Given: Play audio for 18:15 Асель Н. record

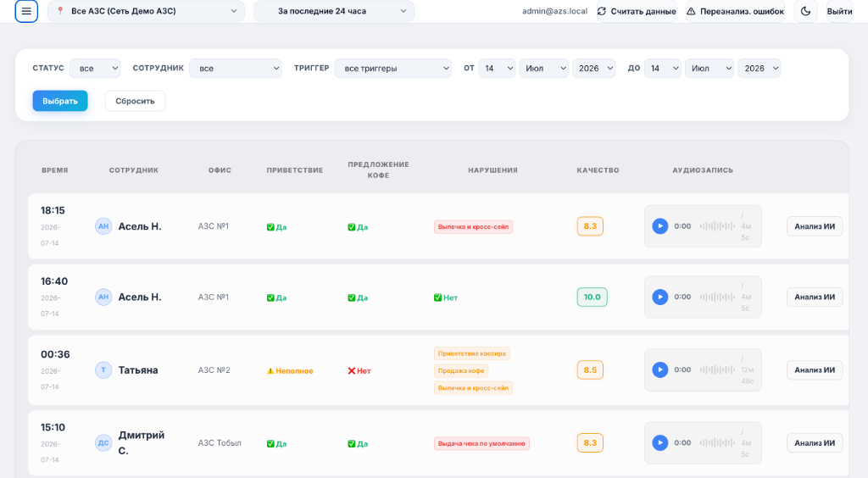Looking at the screenshot, I should (x=659, y=226).
